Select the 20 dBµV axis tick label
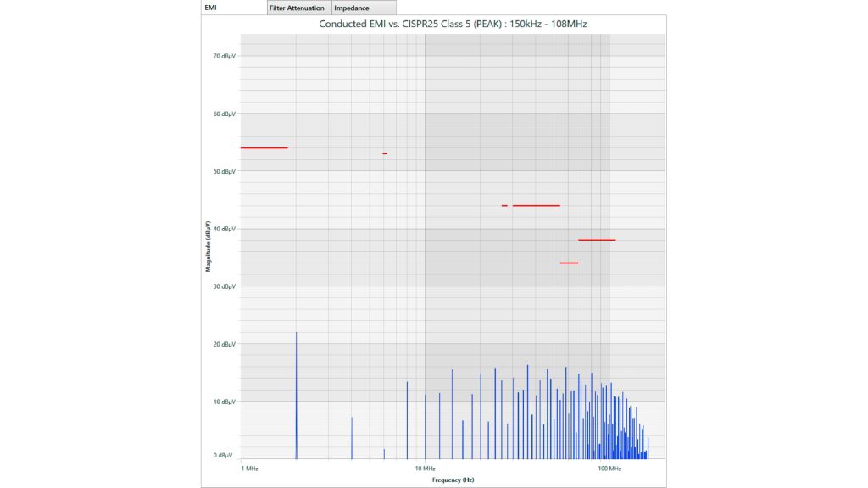Viewport: 868px width, 488px height. [x=224, y=344]
